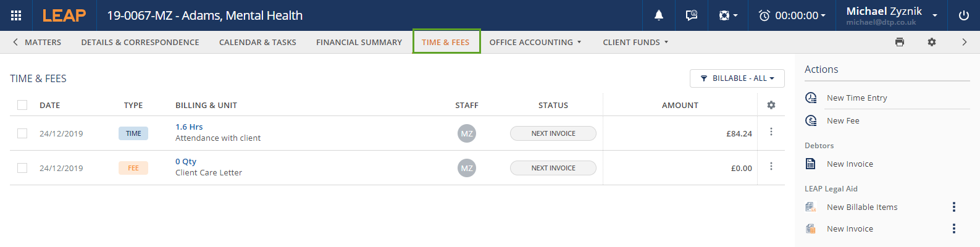Image resolution: width=980 pixels, height=247 pixels.
Task: Open the Calendar & Tasks tab
Action: (258, 42)
